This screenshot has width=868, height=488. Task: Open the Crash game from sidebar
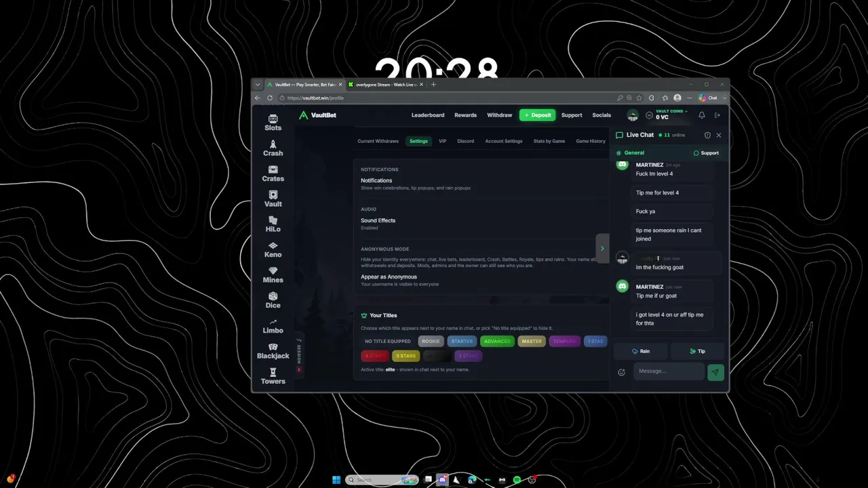[x=273, y=148]
